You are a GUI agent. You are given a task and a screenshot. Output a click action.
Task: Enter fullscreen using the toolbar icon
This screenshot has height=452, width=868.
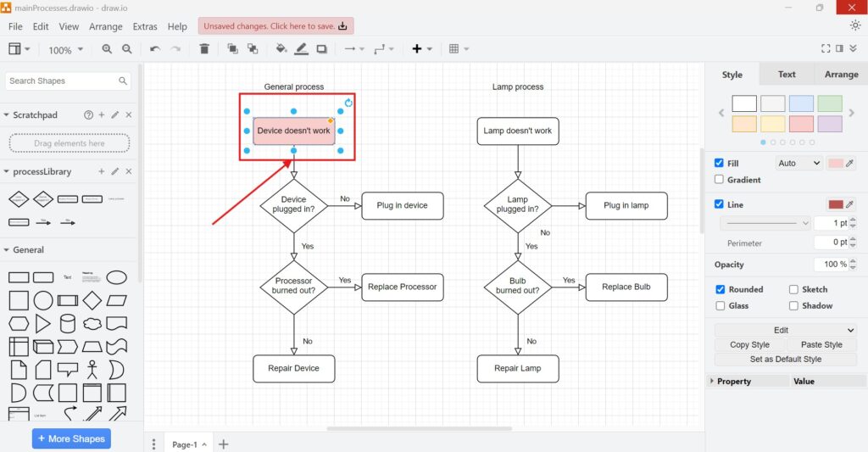[x=826, y=49]
